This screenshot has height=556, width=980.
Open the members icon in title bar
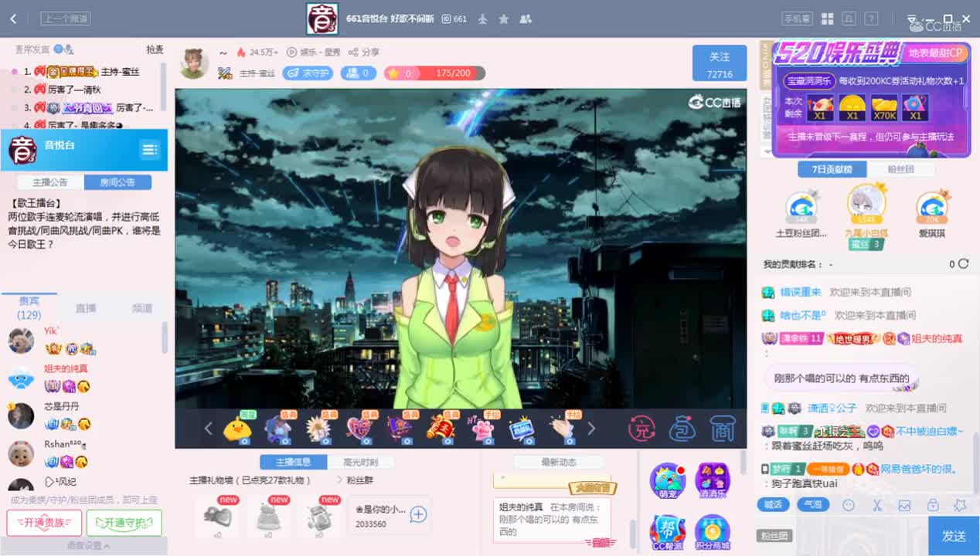pyautogui.click(x=526, y=19)
